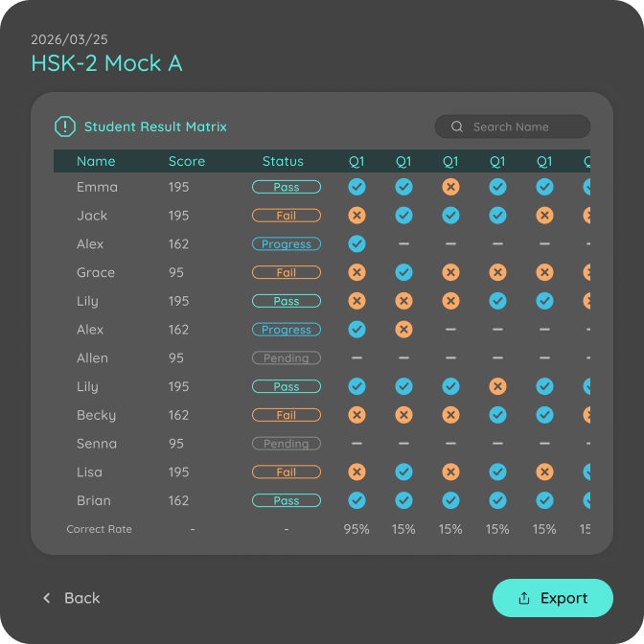Click Grace's score of 95
Viewport: 644px width, 644px height.
click(175, 272)
